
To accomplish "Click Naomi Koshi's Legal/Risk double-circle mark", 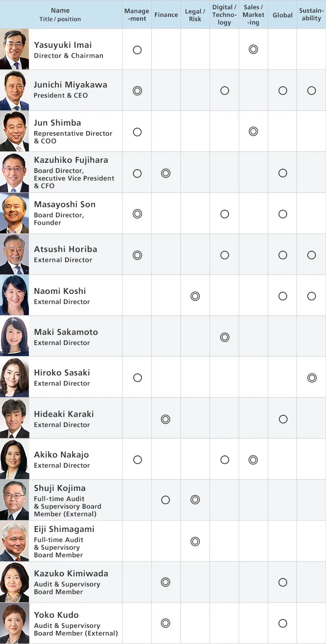I will (195, 296).
